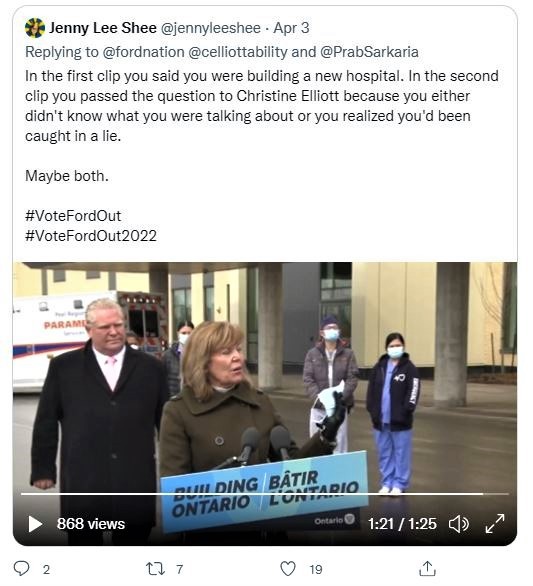Viewport: 533px width, 586px height.
Task: Visit the @celliottability mention
Action: coord(238,52)
